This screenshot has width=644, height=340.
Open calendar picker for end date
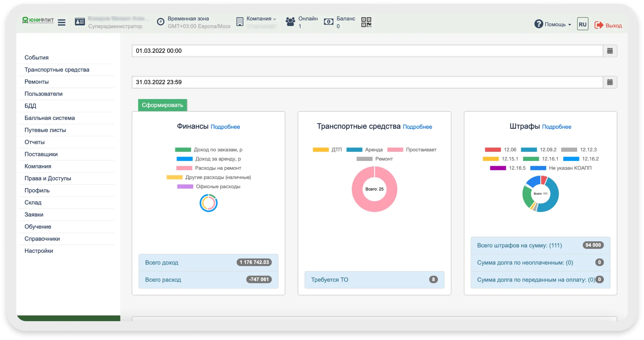(610, 82)
